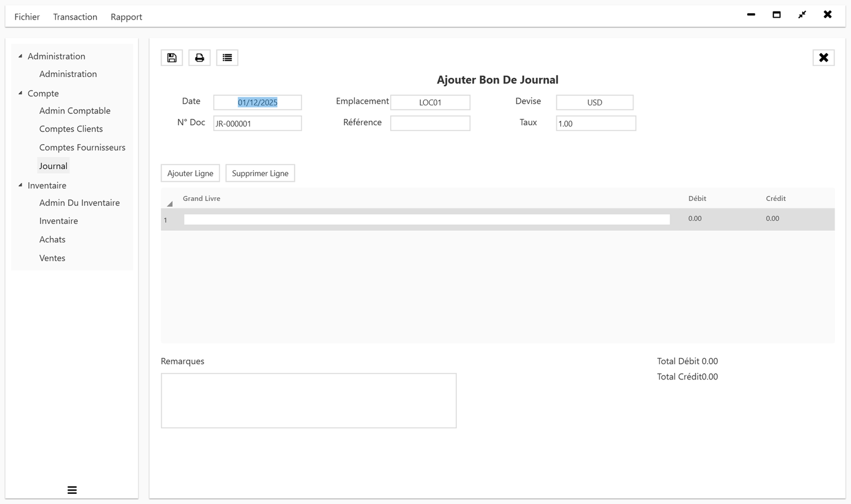
Task: Minimize the application window
Action: pyautogui.click(x=751, y=15)
